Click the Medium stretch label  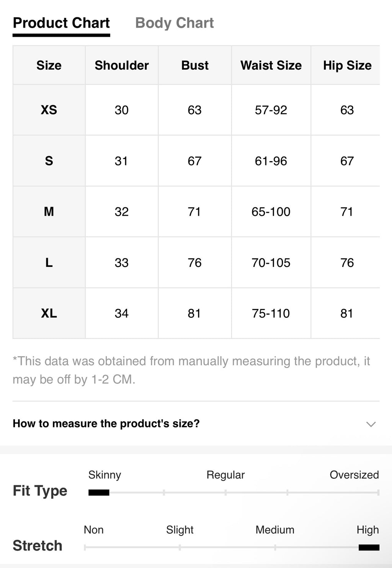click(275, 530)
